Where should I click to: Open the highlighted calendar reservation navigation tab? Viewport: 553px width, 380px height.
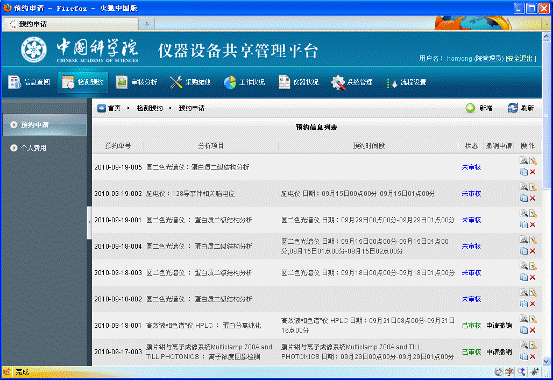83,82
